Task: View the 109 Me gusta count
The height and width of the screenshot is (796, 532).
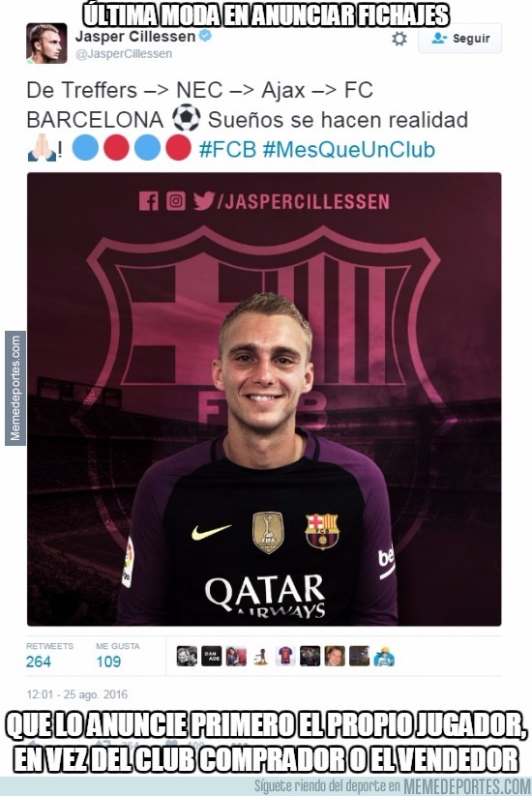Action: point(108,662)
